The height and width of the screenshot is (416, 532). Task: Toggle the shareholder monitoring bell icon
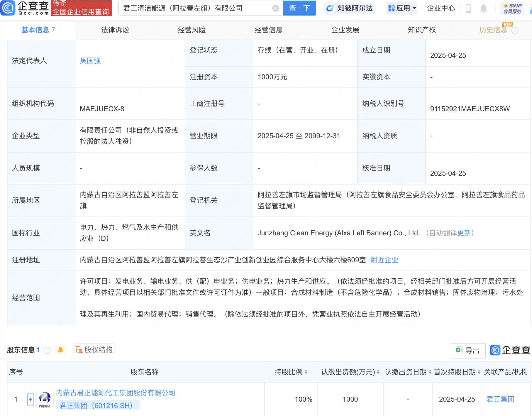(x=61, y=350)
